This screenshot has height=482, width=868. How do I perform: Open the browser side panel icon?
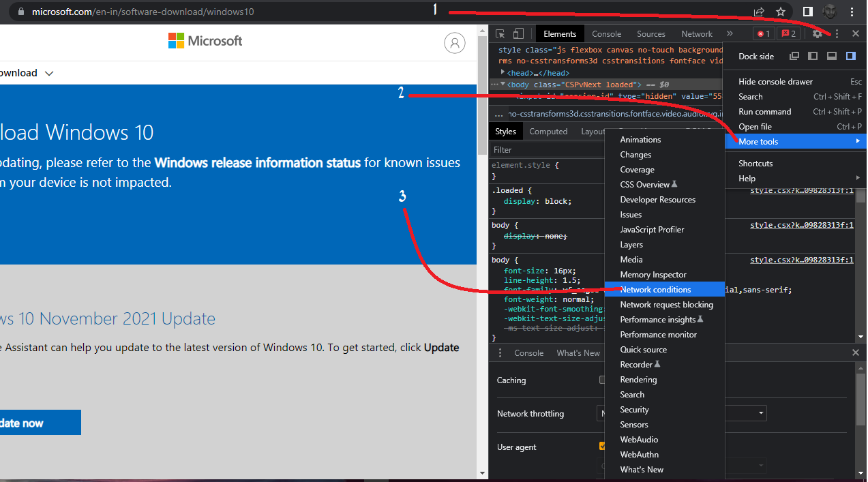coord(807,12)
